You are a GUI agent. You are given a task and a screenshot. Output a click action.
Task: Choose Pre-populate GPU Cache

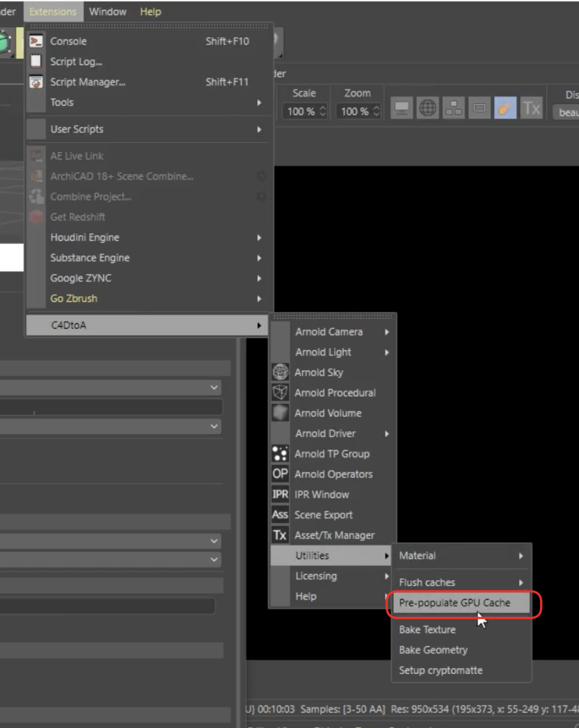[461, 603]
